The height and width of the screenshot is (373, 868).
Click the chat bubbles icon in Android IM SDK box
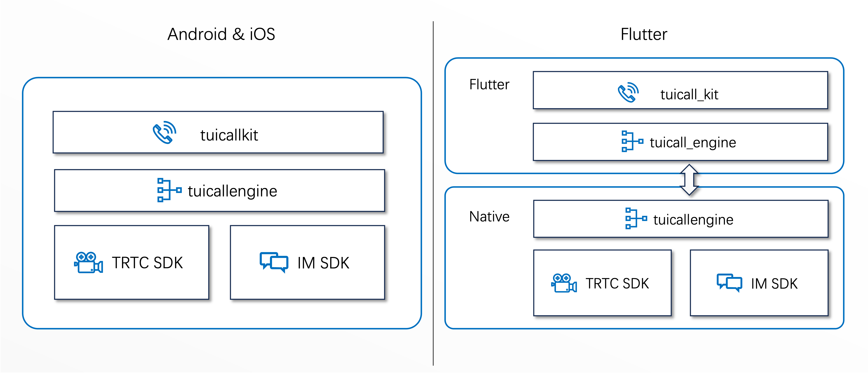274,262
